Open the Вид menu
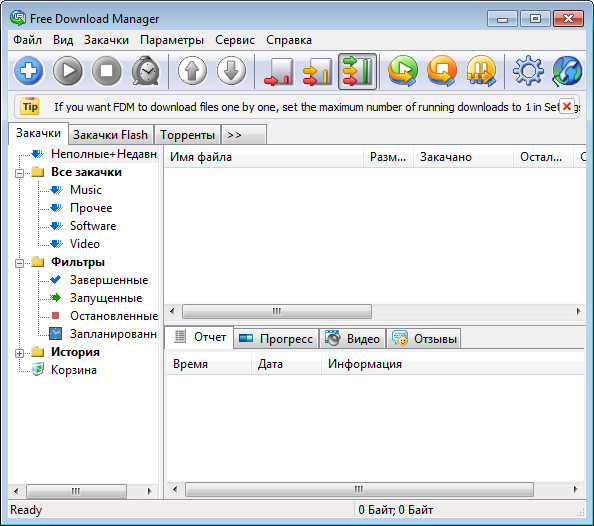This screenshot has height=526, width=594. point(63,40)
